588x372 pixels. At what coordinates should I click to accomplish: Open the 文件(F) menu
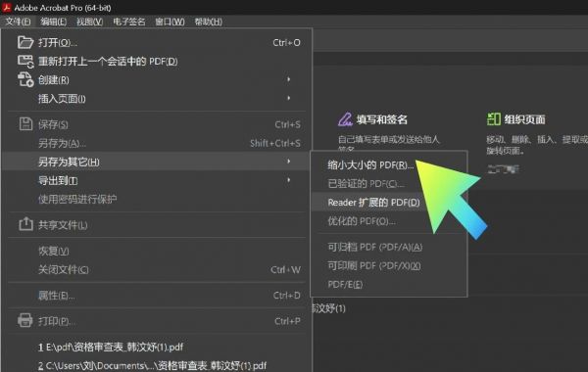coord(18,22)
